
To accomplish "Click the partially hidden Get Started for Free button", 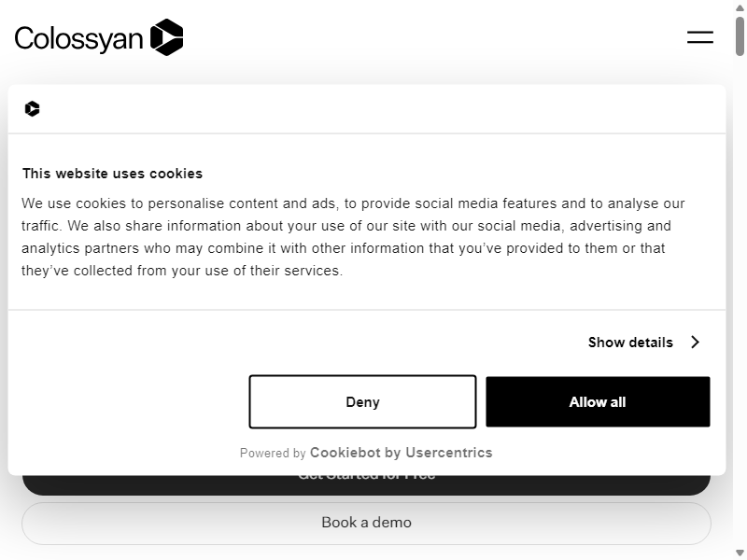I will 366,484.
